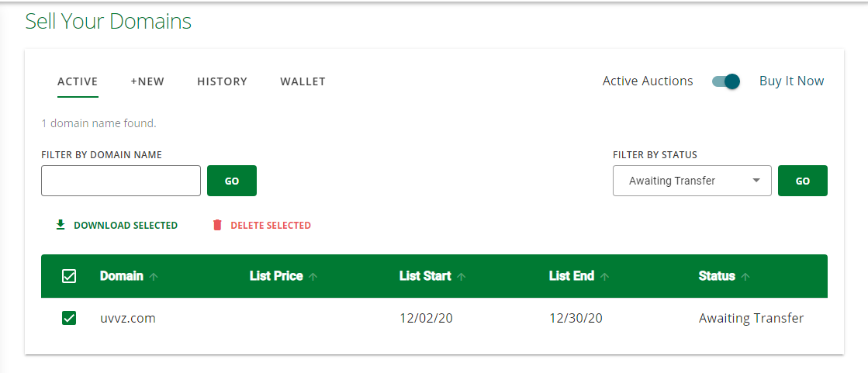Sort by List Price arrow icon
Screen dimensions: 868x373
(x=313, y=277)
